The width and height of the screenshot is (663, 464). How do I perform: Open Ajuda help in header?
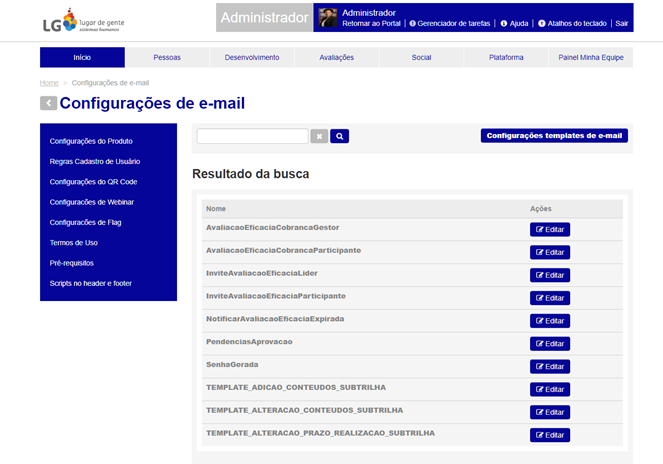pyautogui.click(x=514, y=23)
